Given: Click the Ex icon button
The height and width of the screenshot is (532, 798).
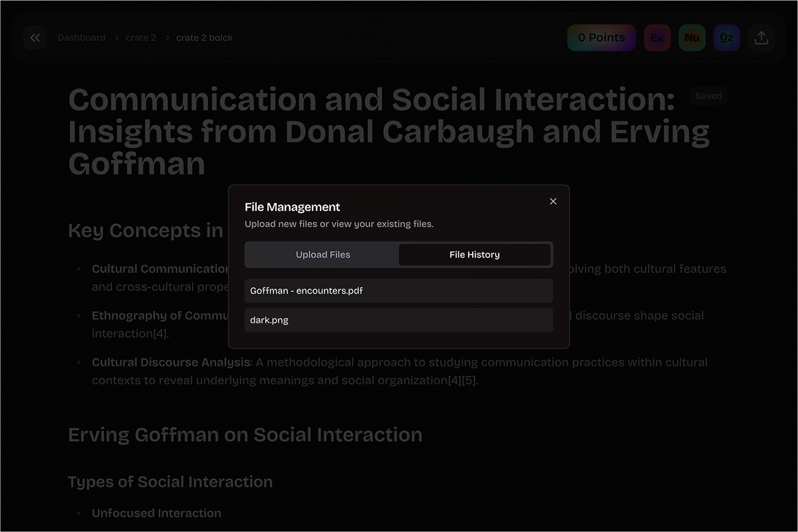Looking at the screenshot, I should 657,38.
